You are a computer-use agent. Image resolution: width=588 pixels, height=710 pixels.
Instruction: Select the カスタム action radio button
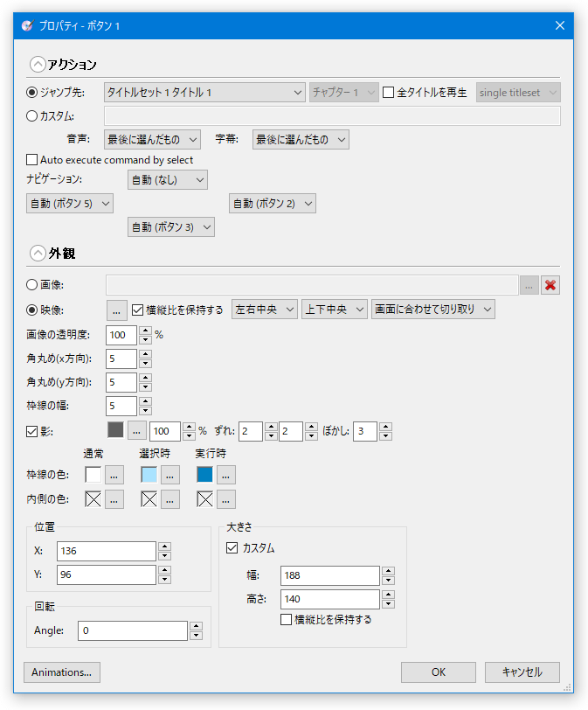tap(31, 116)
